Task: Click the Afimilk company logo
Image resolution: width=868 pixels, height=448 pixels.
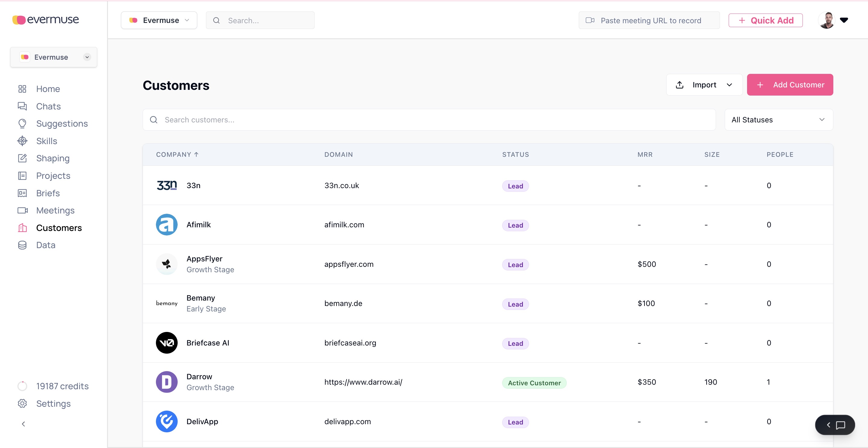Action: point(167,225)
